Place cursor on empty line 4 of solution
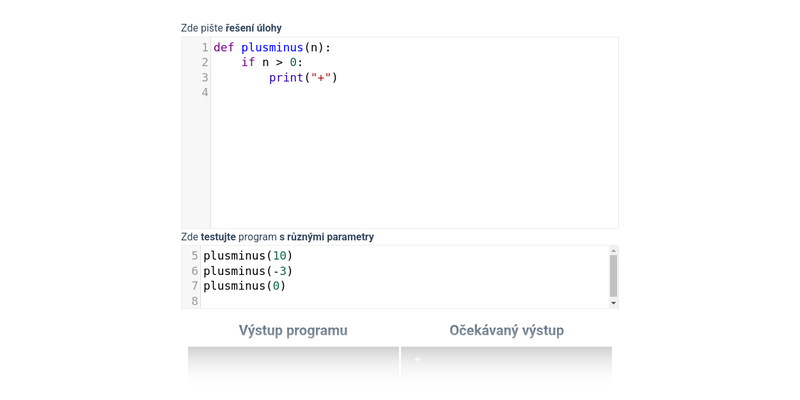The width and height of the screenshot is (800, 400). point(400,92)
